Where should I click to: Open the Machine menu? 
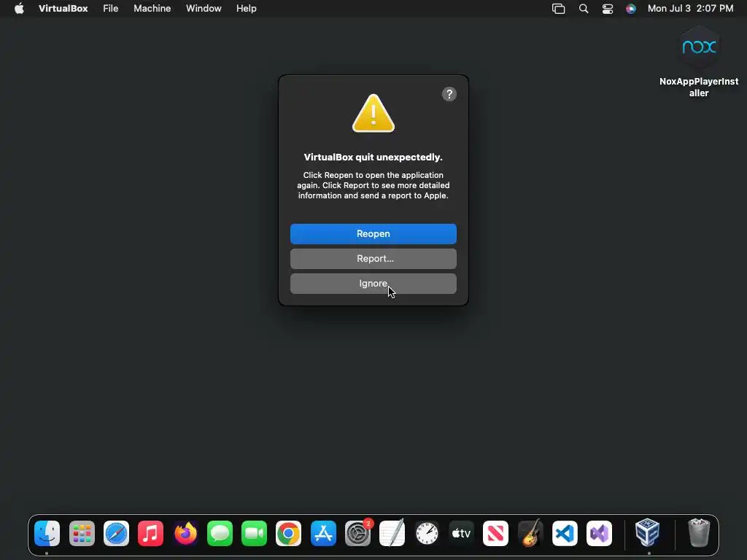click(152, 9)
